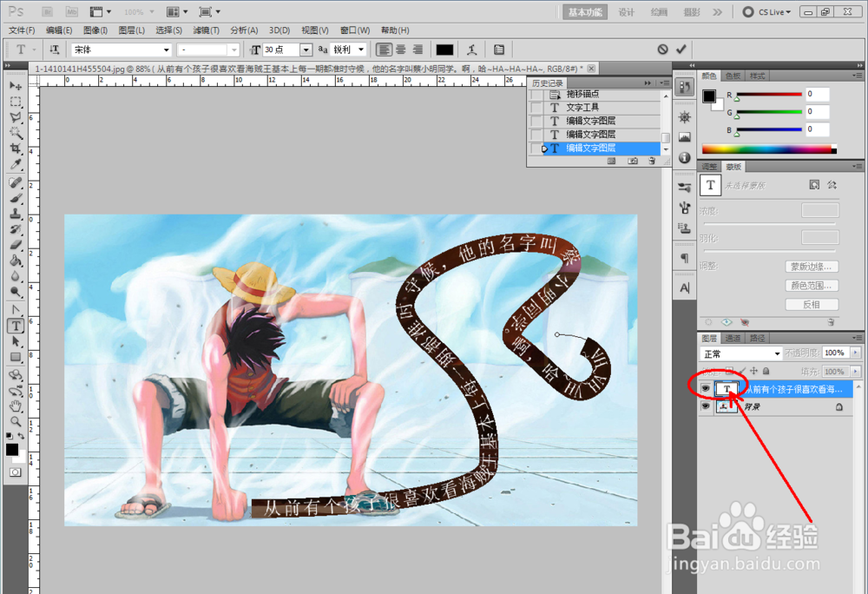
Task: Click the text color swatch in options bar
Action: click(x=444, y=49)
